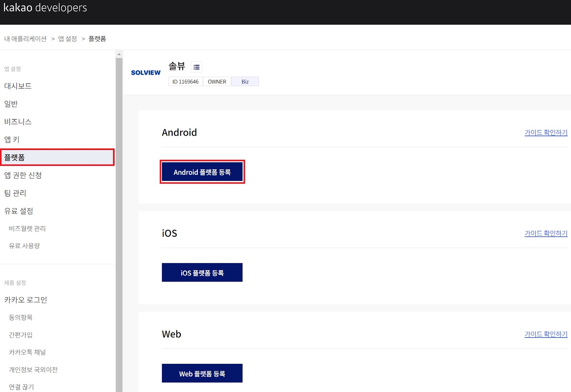Open 개인정보 국외이전 submenu item

[x=33, y=370]
